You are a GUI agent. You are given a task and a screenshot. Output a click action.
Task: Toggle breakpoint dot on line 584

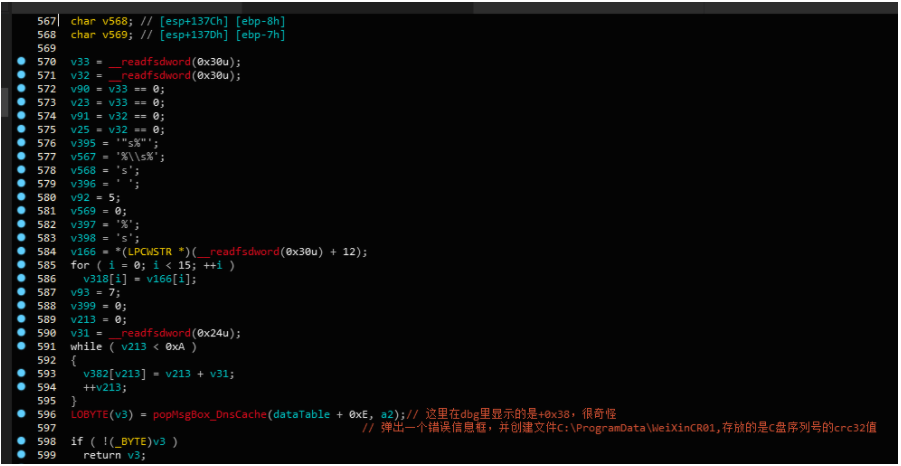click(21, 251)
